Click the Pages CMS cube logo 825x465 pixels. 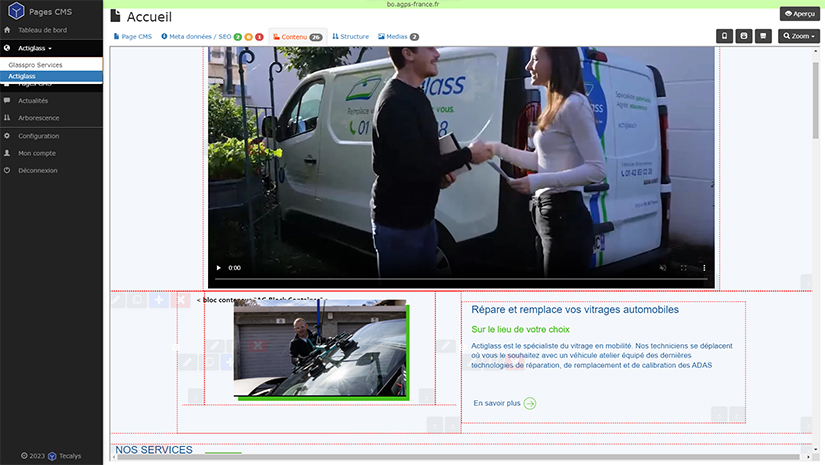16,11
